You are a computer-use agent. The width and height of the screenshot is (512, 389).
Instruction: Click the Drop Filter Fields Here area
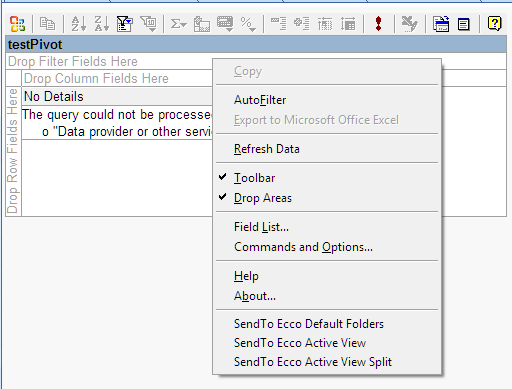(109, 61)
